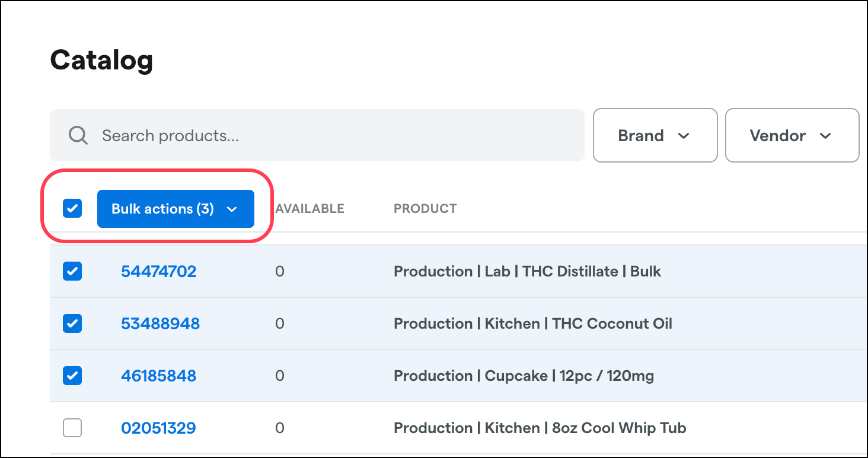Uncheck product 53488948's checkbox
This screenshot has width=868, height=458.
pyautogui.click(x=72, y=323)
